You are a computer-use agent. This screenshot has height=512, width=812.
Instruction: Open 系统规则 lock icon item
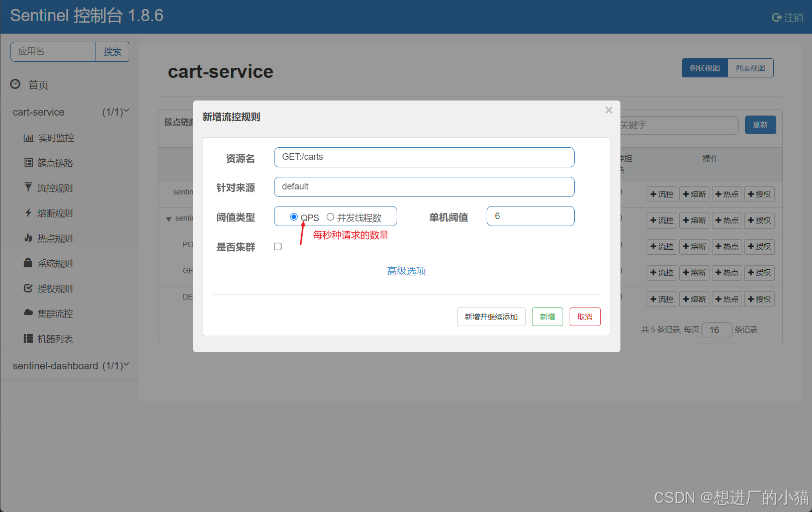(29, 263)
